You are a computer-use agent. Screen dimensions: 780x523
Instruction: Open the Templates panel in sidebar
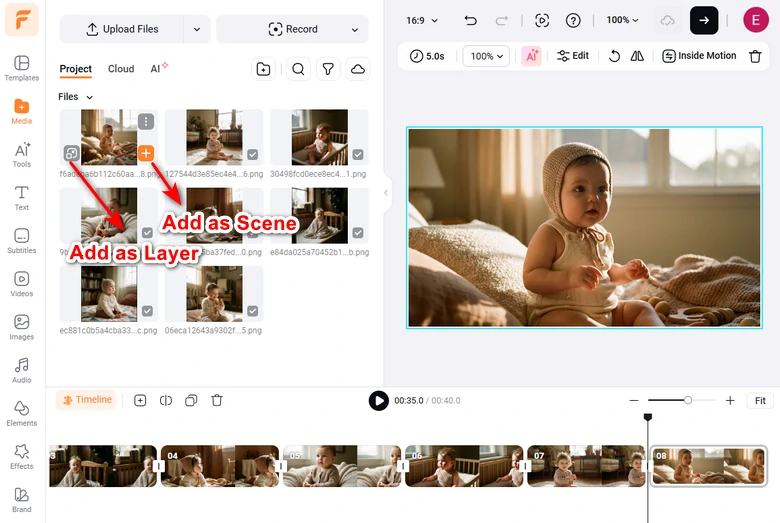(x=21, y=68)
